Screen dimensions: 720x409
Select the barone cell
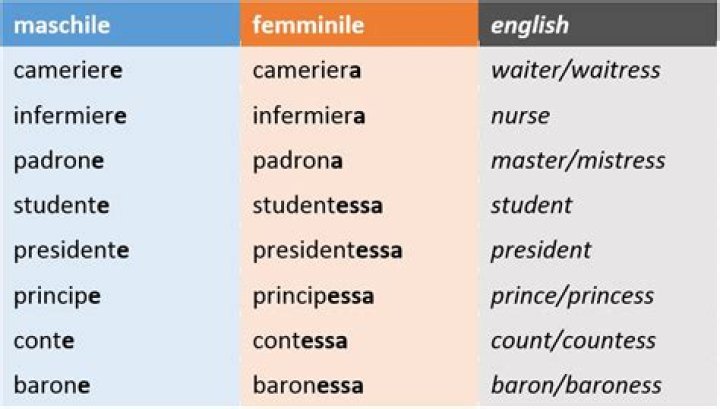click(52, 385)
